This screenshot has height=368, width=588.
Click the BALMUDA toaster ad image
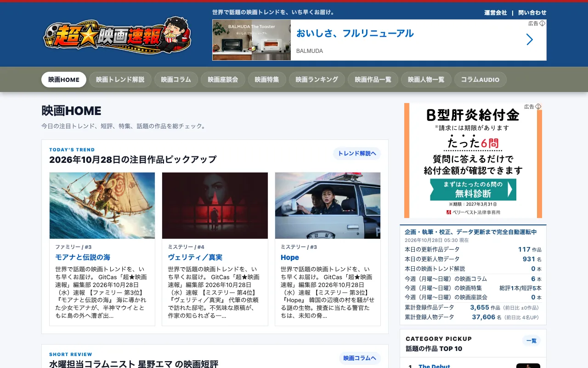click(252, 40)
